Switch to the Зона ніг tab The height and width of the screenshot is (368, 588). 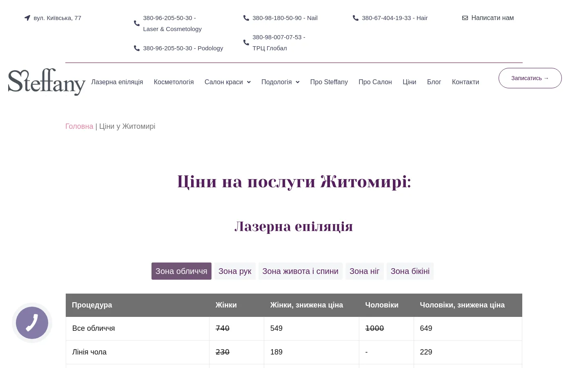point(365,271)
